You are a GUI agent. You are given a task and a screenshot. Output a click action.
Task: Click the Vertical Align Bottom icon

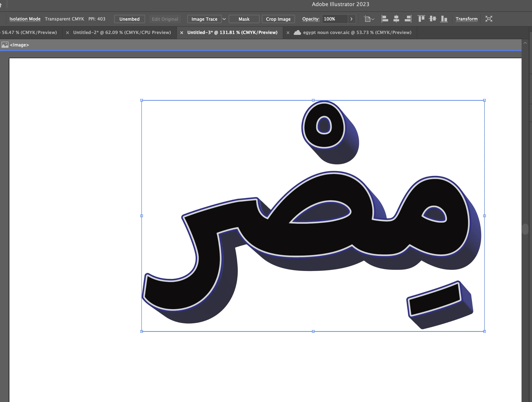[444, 19]
